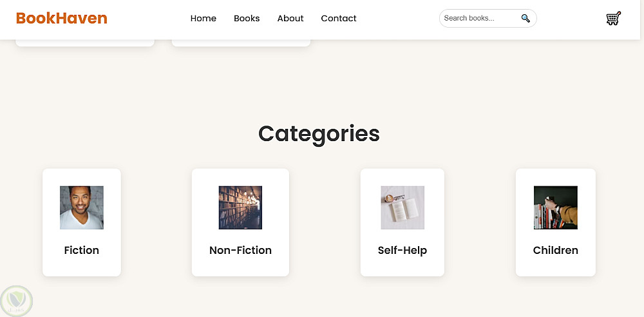
Task: Click the shopping cart icon
Action: point(613,19)
